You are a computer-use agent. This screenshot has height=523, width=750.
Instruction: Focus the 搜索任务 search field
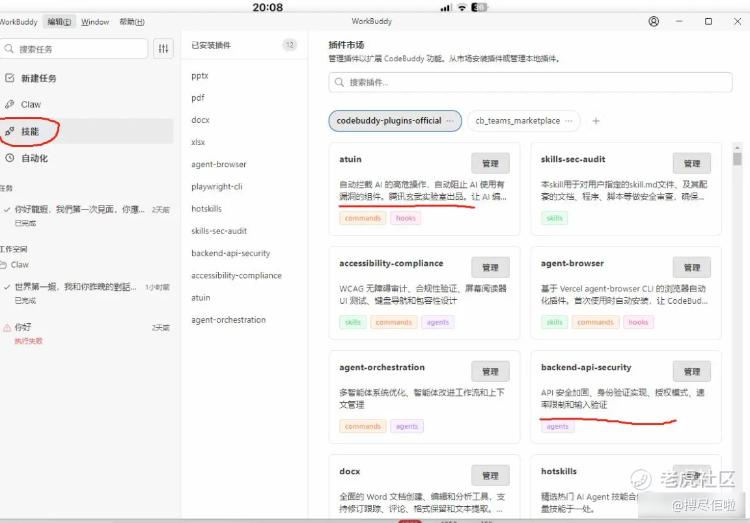(74, 49)
